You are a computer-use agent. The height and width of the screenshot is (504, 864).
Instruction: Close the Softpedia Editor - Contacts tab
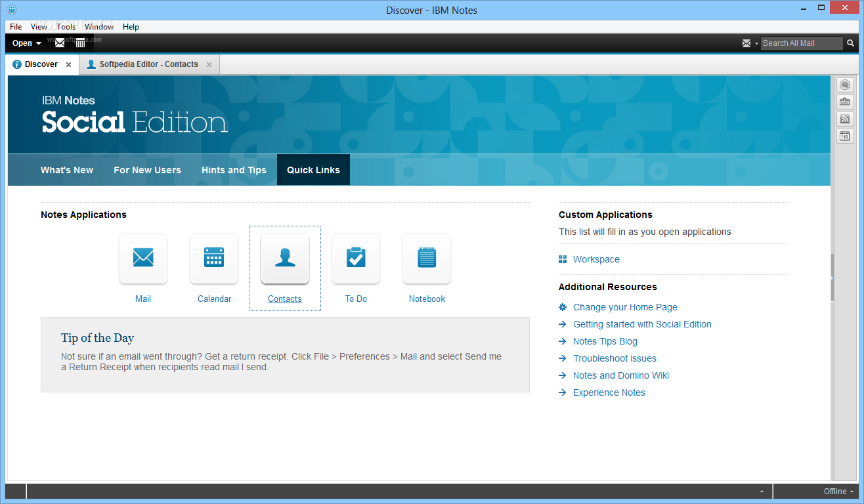[x=209, y=65]
